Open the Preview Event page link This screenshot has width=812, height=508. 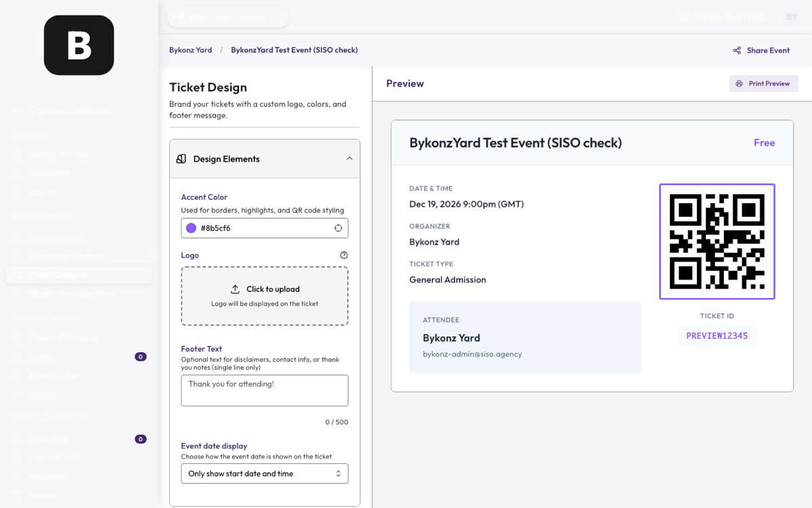click(x=723, y=17)
